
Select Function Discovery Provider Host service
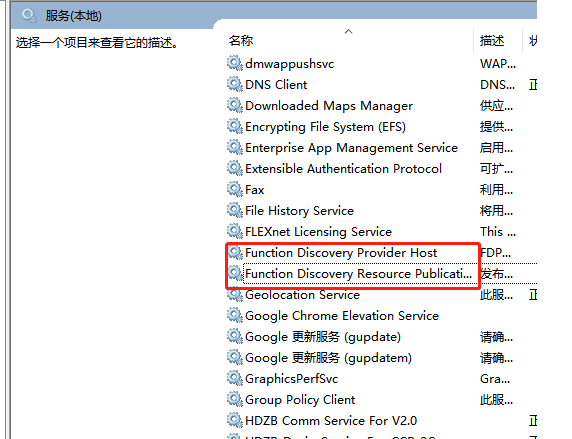coord(341,253)
